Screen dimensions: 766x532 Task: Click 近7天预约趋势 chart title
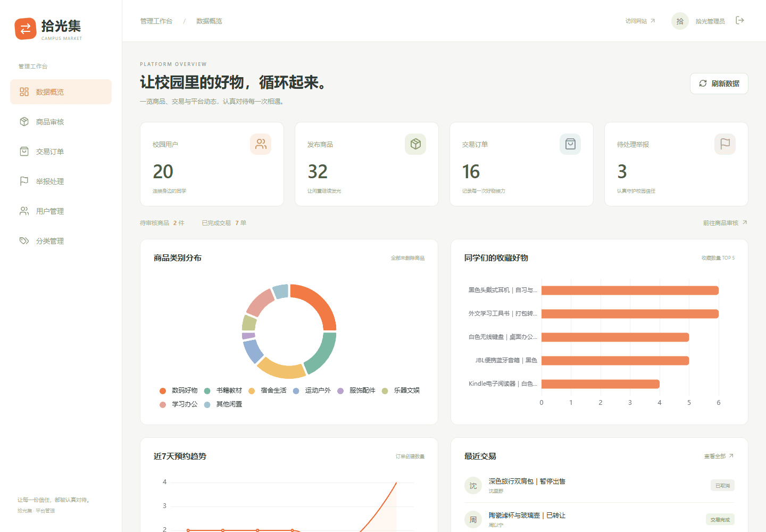180,456
